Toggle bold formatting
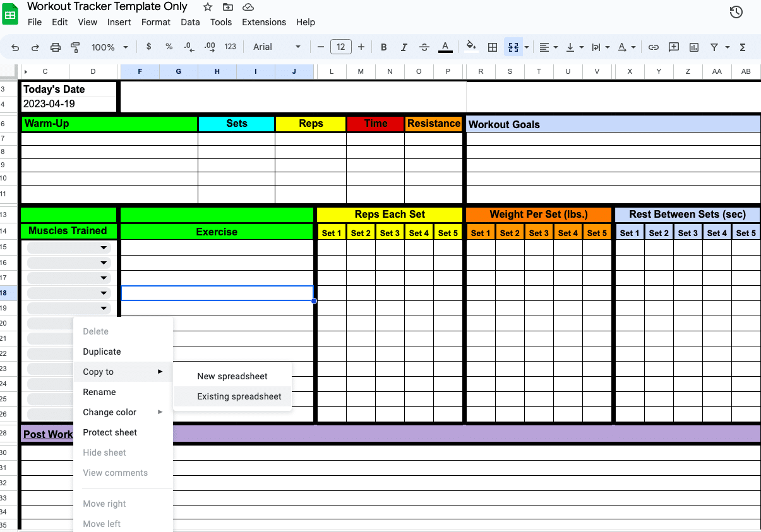This screenshot has width=761, height=532. (x=383, y=47)
